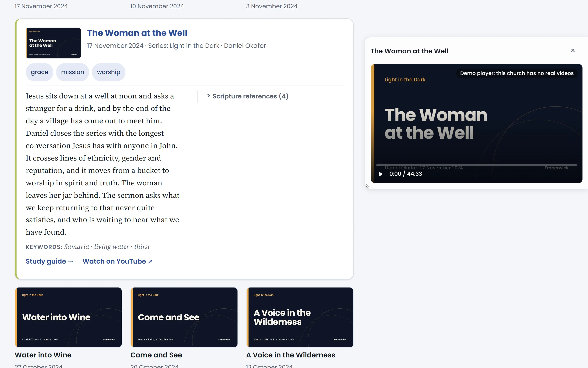This screenshot has height=368, width=588.
Task: Click the 3 November 2024 date
Action: point(272,6)
